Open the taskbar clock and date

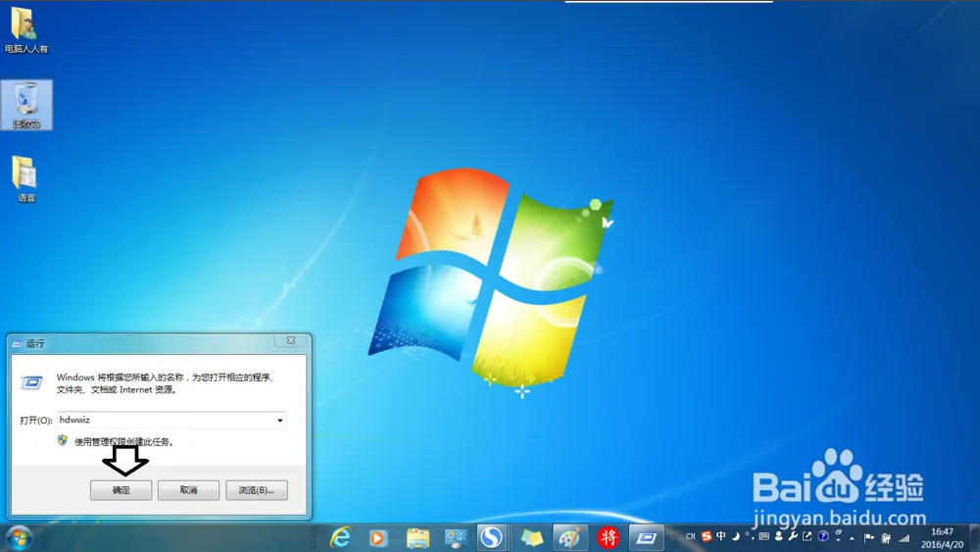click(941, 537)
